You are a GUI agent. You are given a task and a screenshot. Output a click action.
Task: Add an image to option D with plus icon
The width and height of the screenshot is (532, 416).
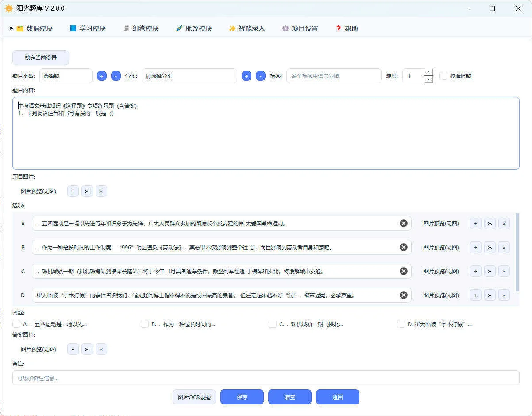click(475, 295)
